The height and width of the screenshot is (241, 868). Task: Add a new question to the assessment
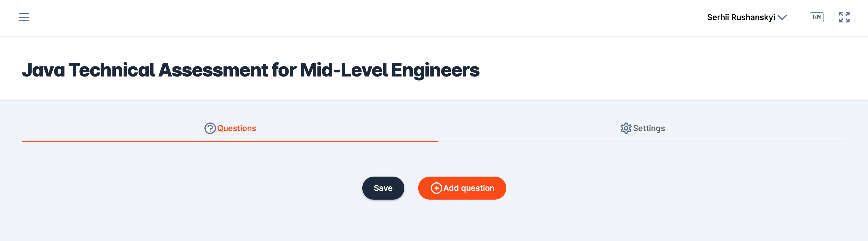(x=462, y=188)
